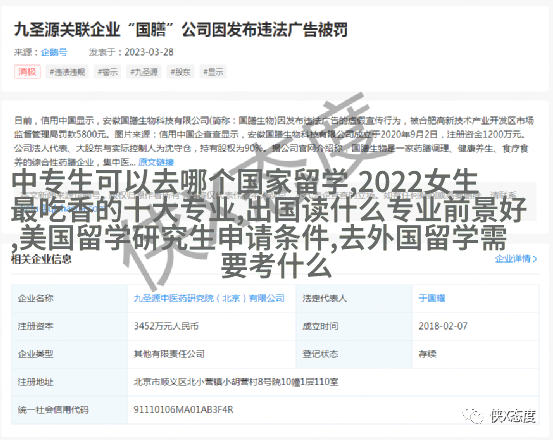Select the #警示 tag
Image resolution: width=553 pixels, height=440 pixels.
coord(108,72)
